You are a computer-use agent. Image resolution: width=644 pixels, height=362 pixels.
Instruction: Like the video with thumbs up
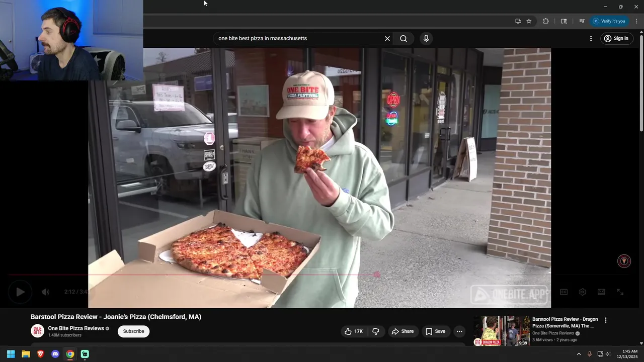point(354,331)
